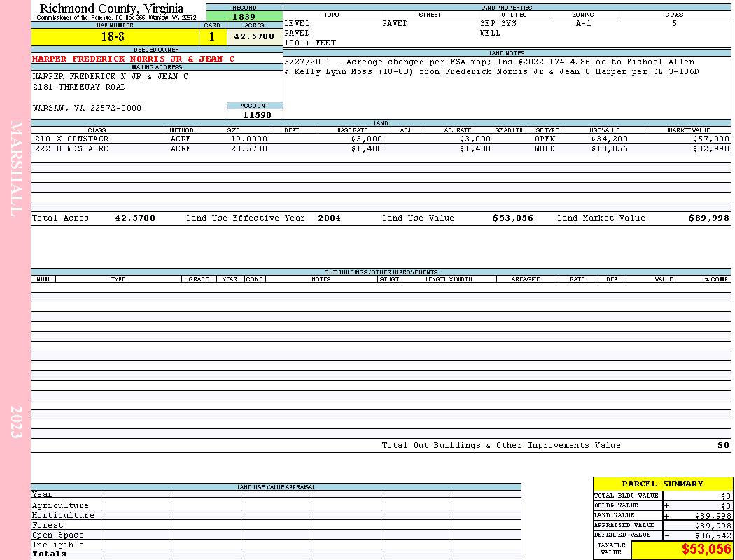This screenshot has height=560, width=735.
Task: Click size 23.5700 in land table
Action: click(x=249, y=148)
